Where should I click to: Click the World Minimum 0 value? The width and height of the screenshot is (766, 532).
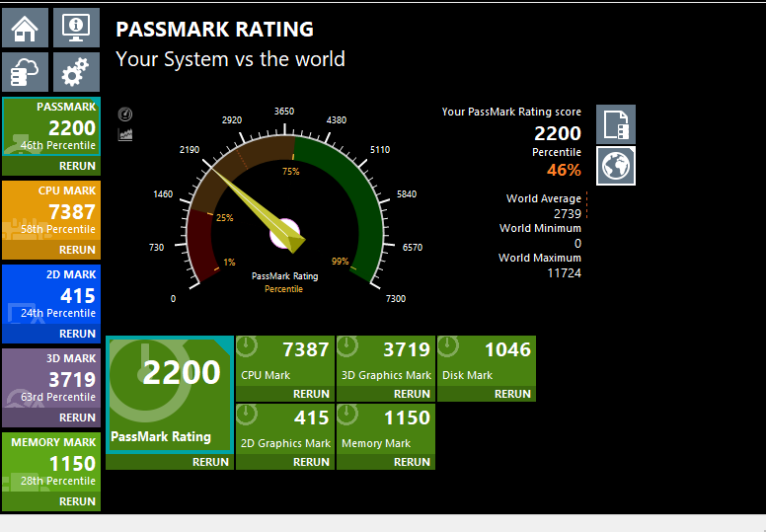(x=577, y=243)
